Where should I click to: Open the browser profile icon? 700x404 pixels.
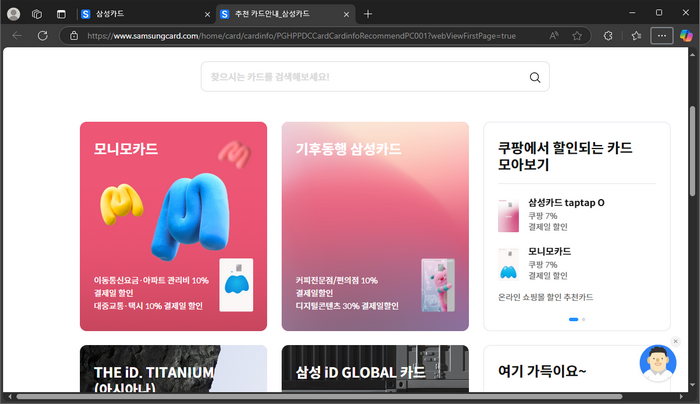[x=13, y=14]
